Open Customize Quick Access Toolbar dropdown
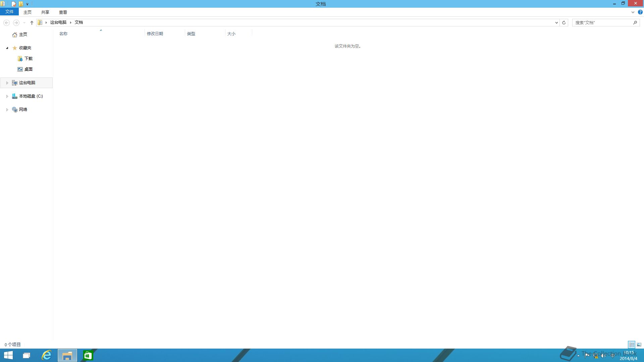The image size is (644, 362). point(28,4)
